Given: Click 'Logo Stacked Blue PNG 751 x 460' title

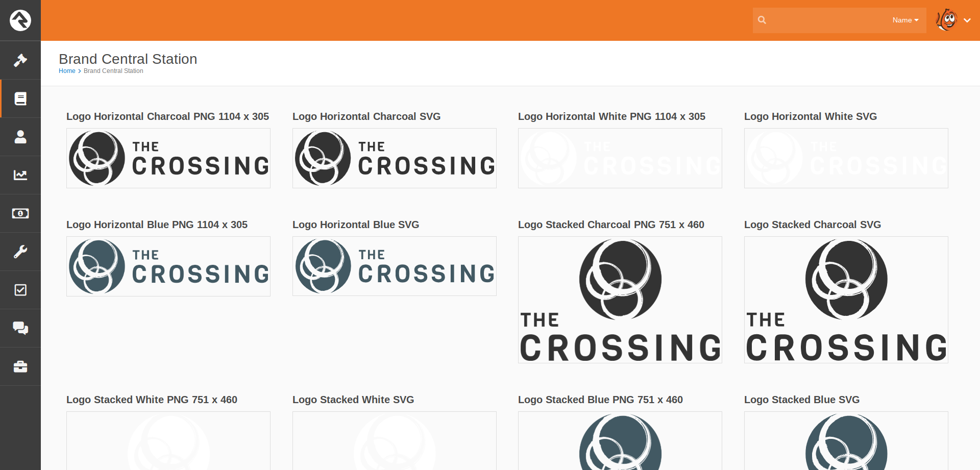Looking at the screenshot, I should click(600, 400).
